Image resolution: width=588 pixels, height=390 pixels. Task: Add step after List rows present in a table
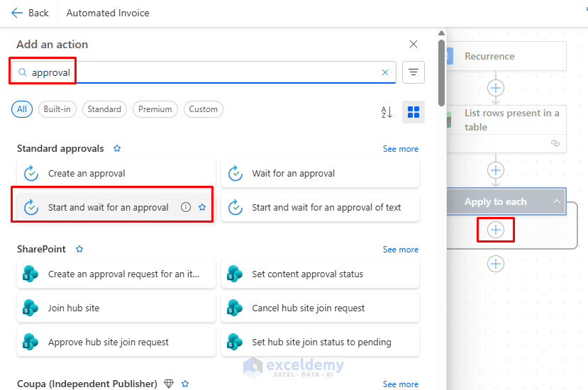coord(495,170)
